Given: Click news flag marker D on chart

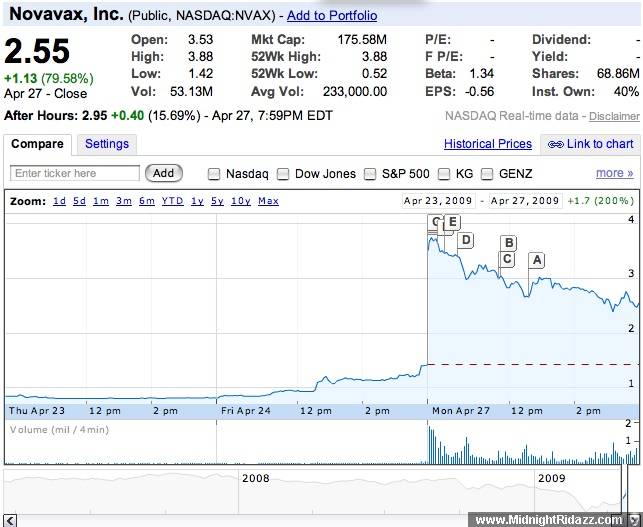Looking at the screenshot, I should point(465,240).
